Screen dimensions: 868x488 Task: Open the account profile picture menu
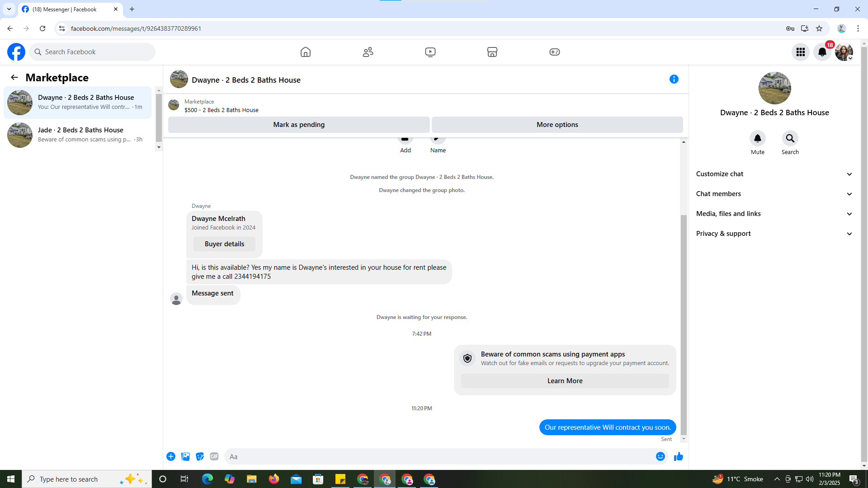844,52
